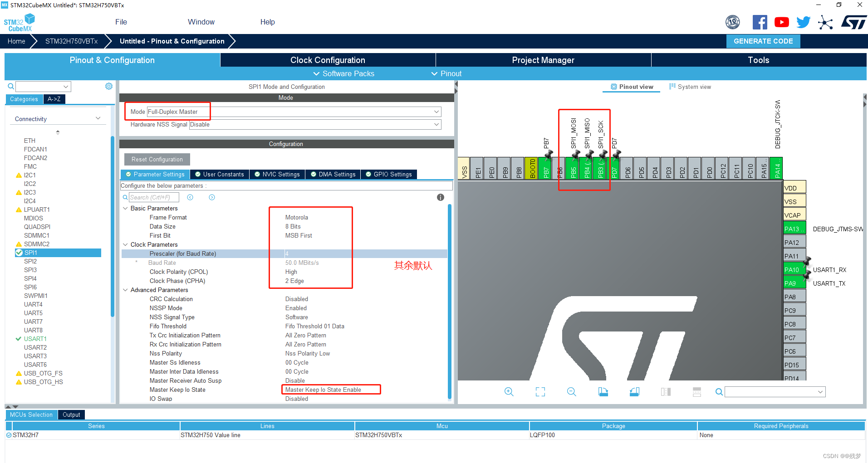Open DMA Settings tab
Viewport: 868px width, 463px height.
(x=333, y=174)
